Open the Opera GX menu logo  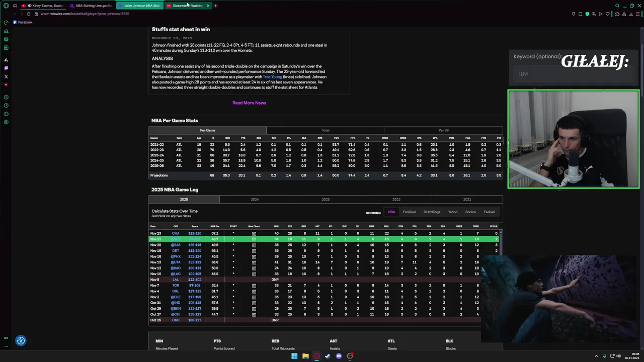(6, 6)
